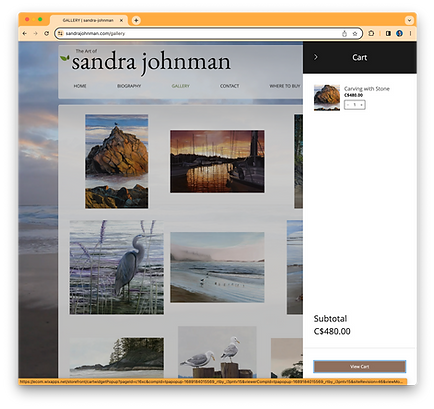This screenshot has height=409, width=434.
Task: Go to the HOME menu item
Action: pyautogui.click(x=80, y=86)
